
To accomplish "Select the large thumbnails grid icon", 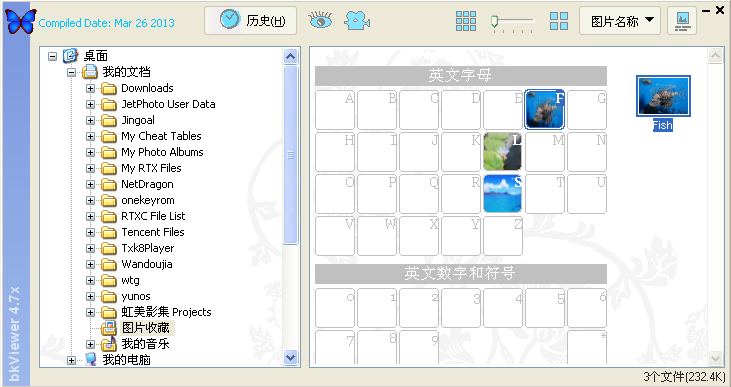I will coord(559,21).
